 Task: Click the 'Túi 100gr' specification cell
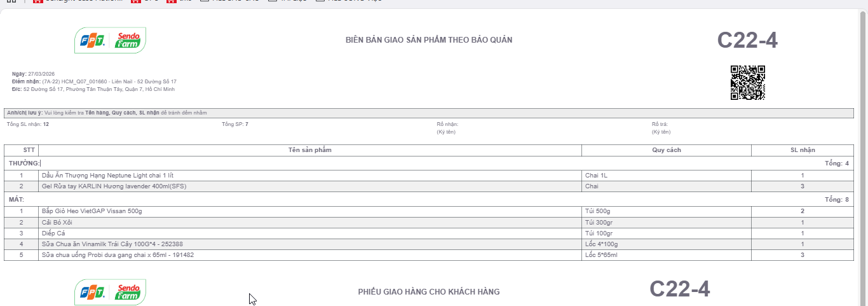pos(667,233)
